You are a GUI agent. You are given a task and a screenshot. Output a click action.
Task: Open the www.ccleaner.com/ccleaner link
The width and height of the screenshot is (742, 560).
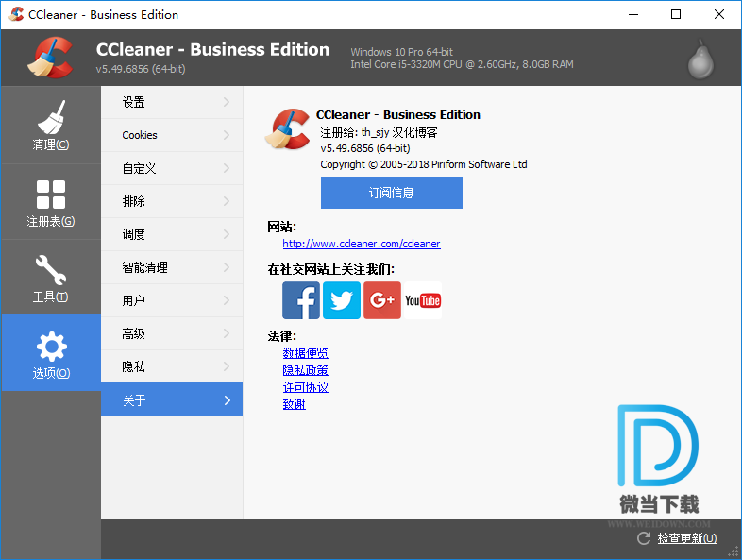[362, 244]
